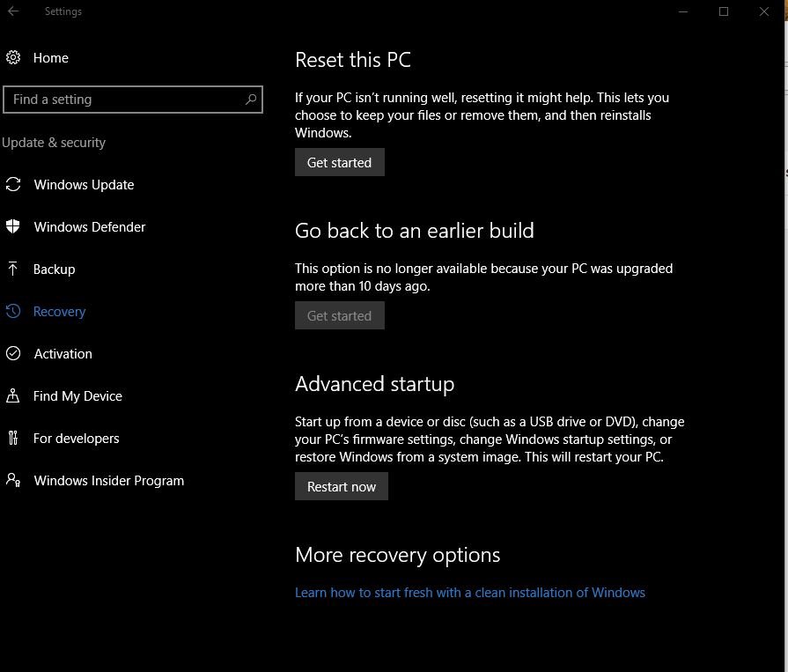Switch to the Backup settings page
Image resolution: width=788 pixels, height=672 pixels.
tap(54, 270)
